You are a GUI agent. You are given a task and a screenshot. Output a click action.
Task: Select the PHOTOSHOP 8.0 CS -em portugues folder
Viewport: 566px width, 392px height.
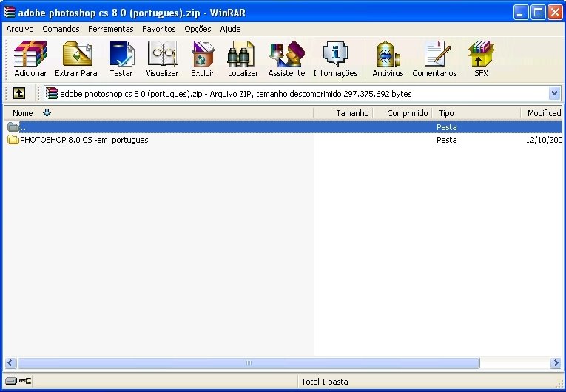84,140
